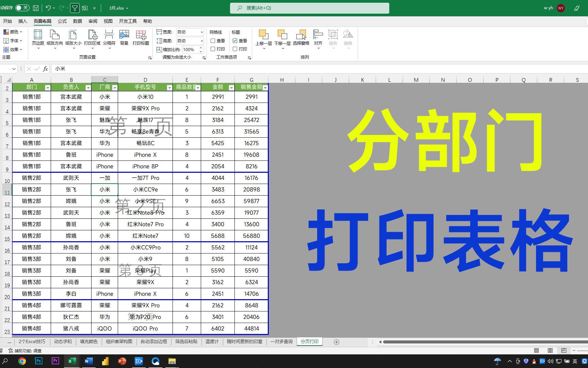
Task: Click the new sheet plus icon
Action: 337,342
